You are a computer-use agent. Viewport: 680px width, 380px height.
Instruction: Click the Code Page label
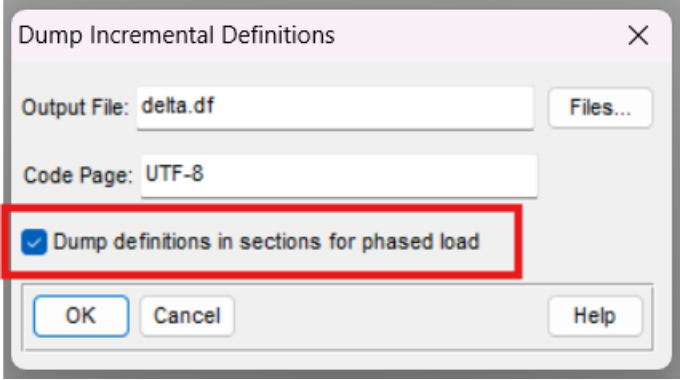78,176
